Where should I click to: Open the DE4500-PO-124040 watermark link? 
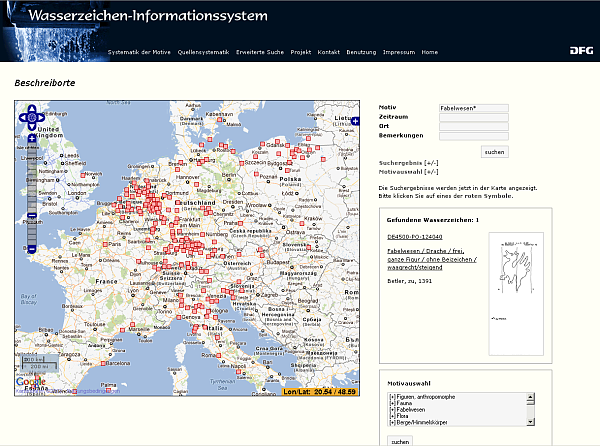pos(413,236)
